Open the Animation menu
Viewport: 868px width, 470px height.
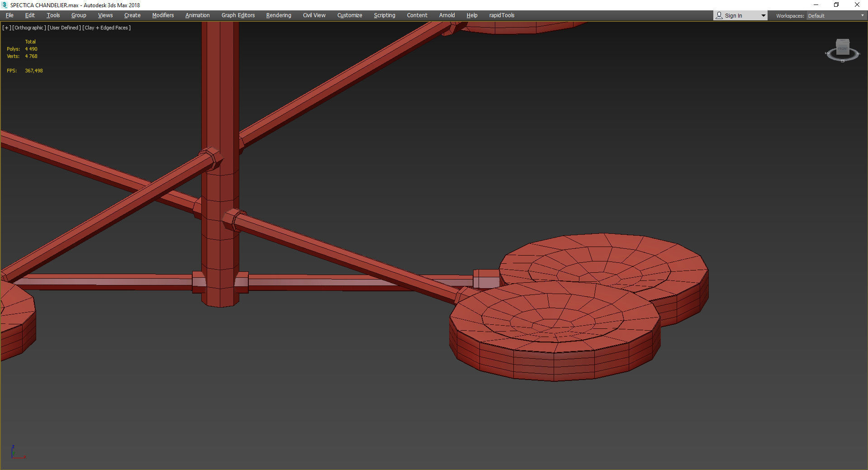click(x=198, y=15)
